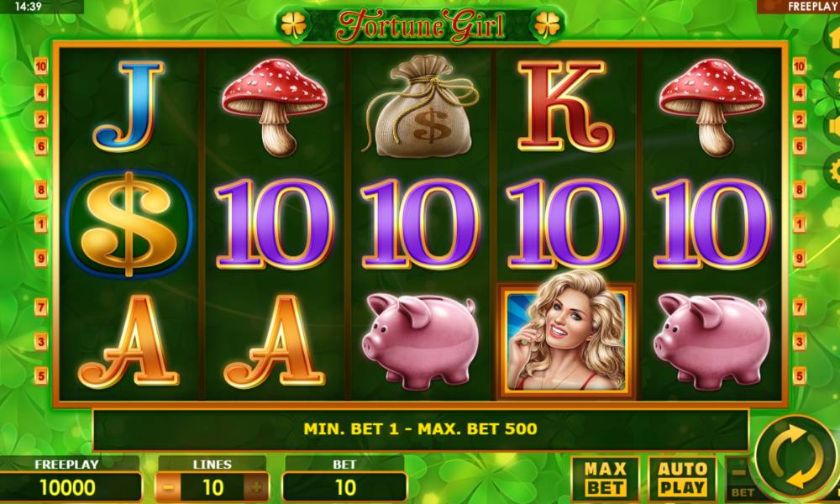Click the BET amount field showing 10

tap(344, 487)
